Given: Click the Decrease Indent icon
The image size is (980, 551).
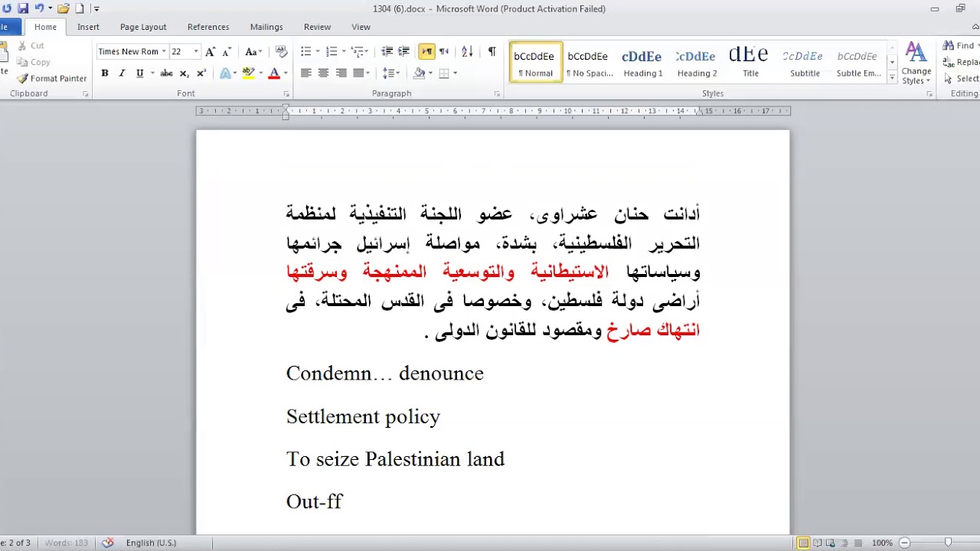Looking at the screenshot, I should [387, 51].
